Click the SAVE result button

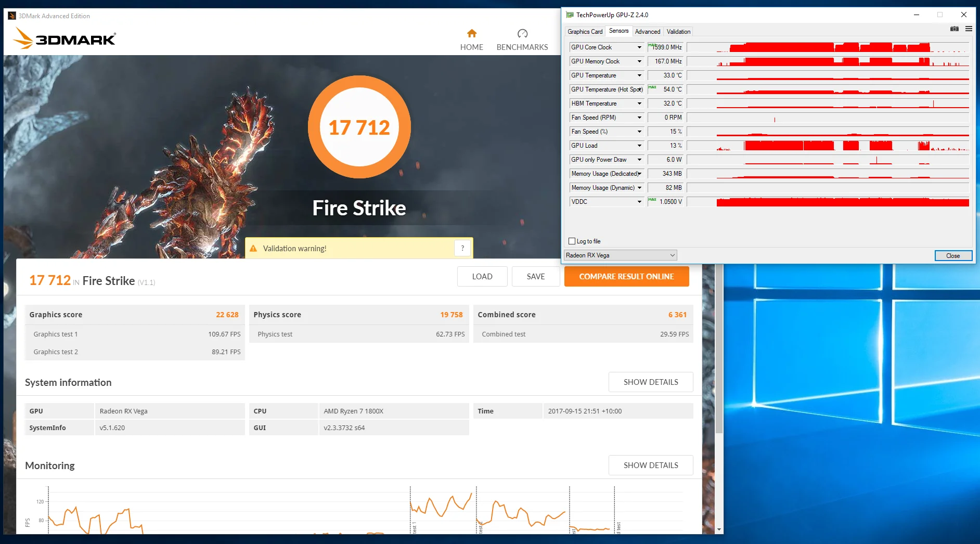coord(536,277)
